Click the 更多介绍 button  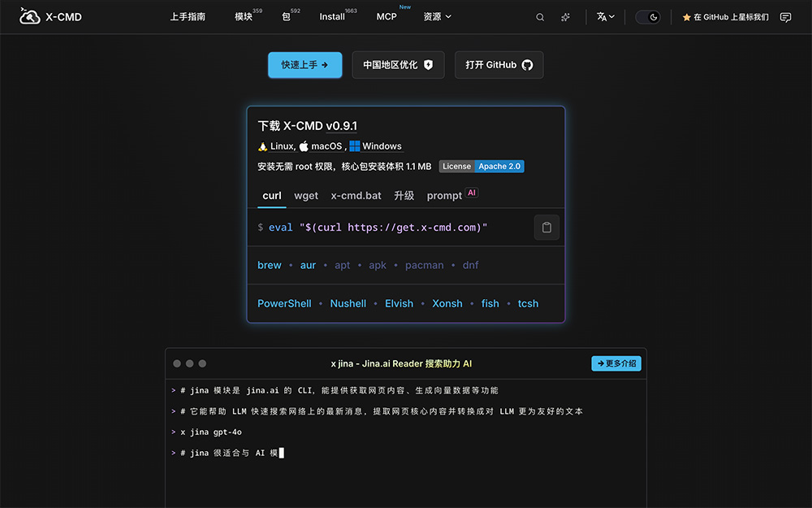pos(616,363)
